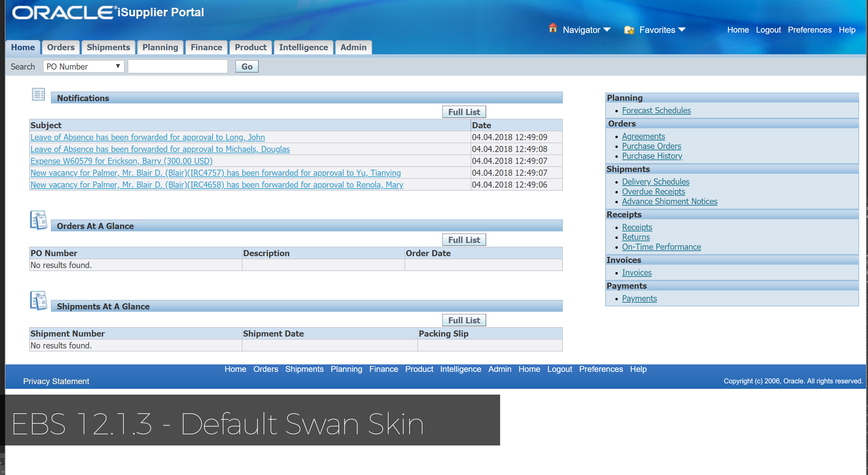The height and width of the screenshot is (475, 868).
Task: Select the Product tab
Action: 251,47
